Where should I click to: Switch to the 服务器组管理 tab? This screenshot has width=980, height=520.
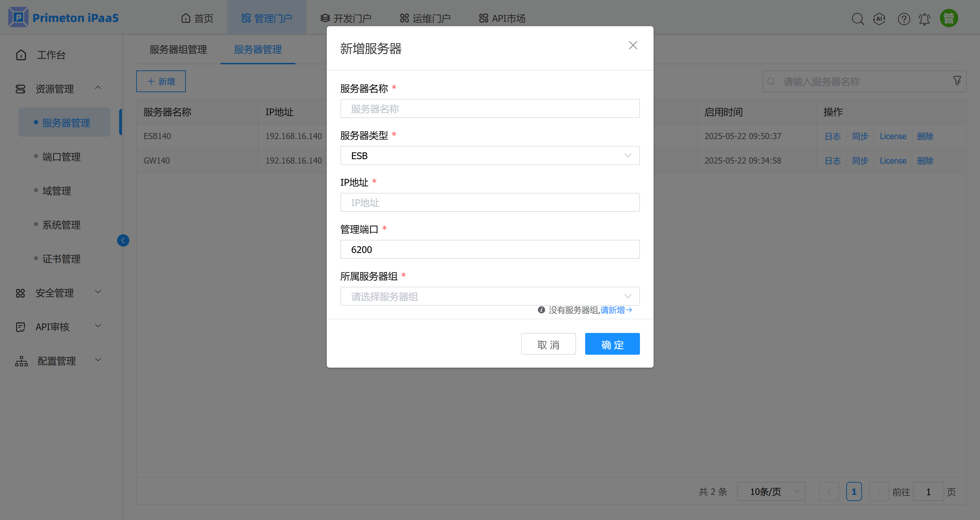click(177, 50)
